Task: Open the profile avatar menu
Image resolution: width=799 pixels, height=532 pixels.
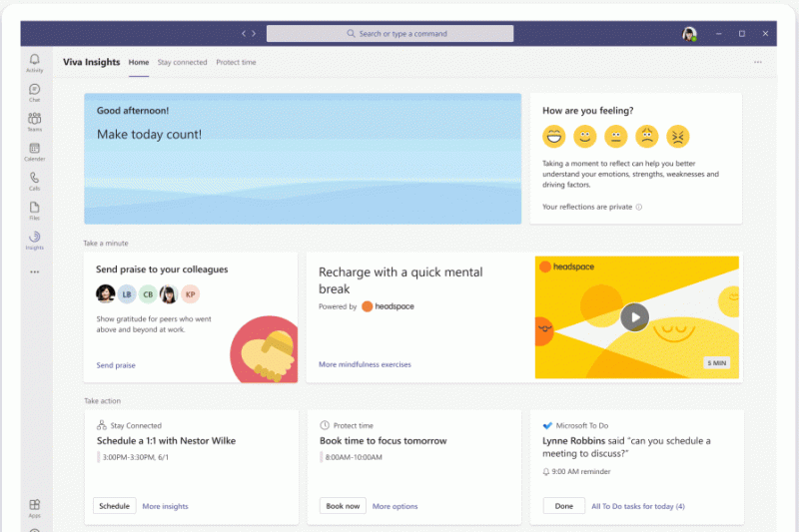Action: coord(689,34)
